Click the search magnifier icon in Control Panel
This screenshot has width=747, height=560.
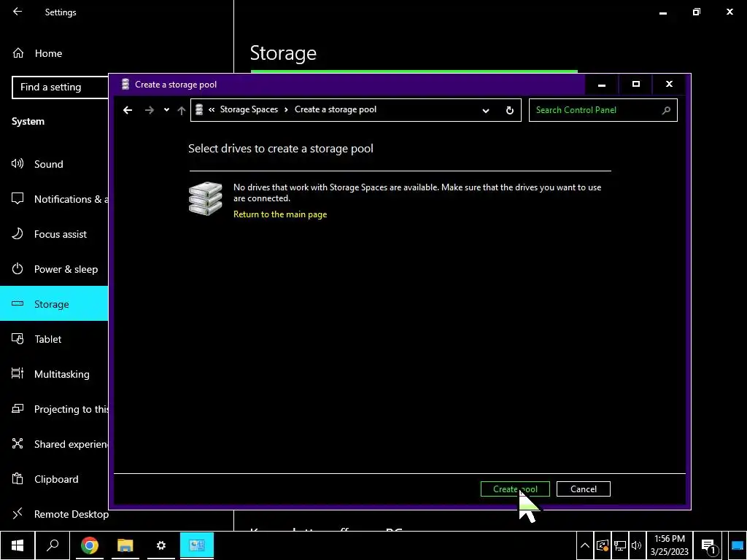[x=666, y=110]
